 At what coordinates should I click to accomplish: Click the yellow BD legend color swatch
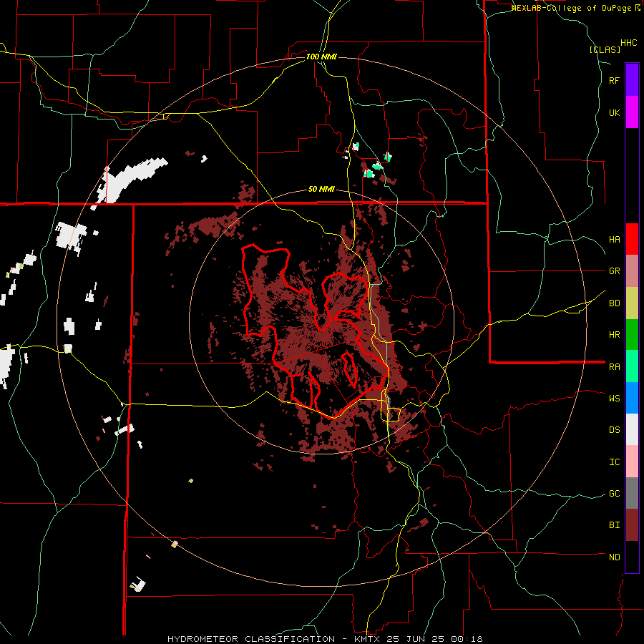tap(632, 303)
